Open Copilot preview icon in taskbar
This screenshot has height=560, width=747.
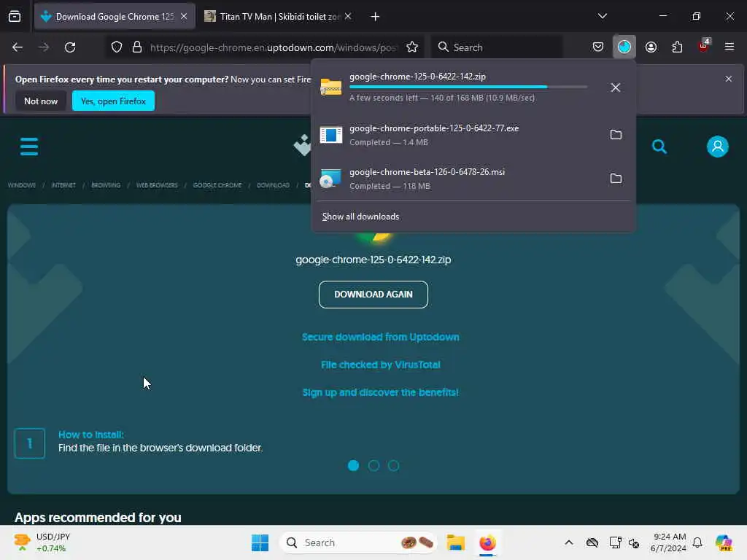click(x=724, y=542)
